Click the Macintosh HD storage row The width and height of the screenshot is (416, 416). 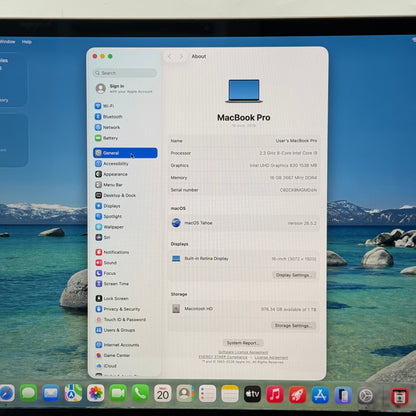tap(244, 309)
